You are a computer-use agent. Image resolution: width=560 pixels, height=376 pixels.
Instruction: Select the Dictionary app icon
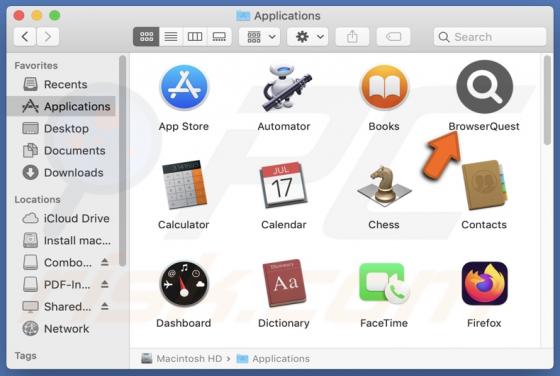284,284
